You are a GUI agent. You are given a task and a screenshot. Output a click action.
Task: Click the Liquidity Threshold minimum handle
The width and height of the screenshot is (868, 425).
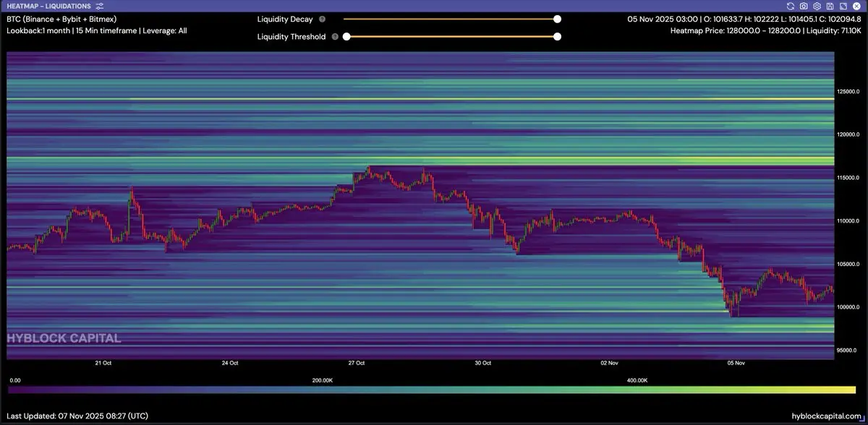(346, 36)
